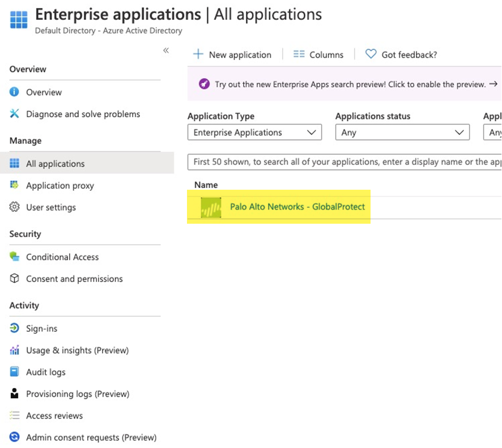Screen dimensions: 502x448
Task: Click the Provisioning logs person icon
Action: tap(15, 394)
